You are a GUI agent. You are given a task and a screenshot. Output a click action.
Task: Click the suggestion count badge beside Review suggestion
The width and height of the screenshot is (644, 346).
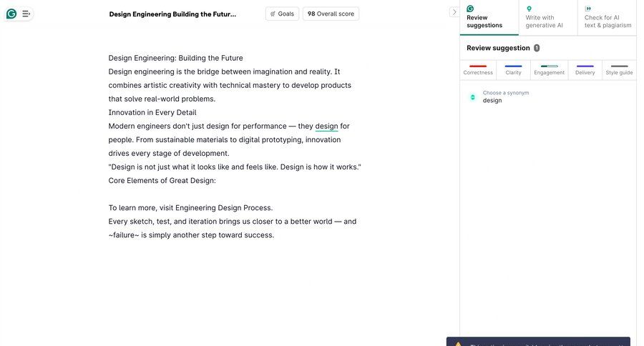click(537, 48)
